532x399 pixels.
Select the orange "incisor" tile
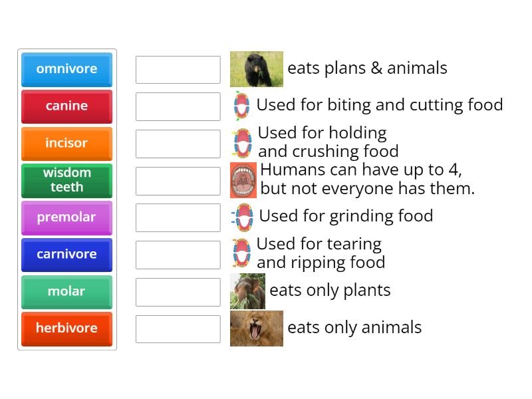coord(66,144)
